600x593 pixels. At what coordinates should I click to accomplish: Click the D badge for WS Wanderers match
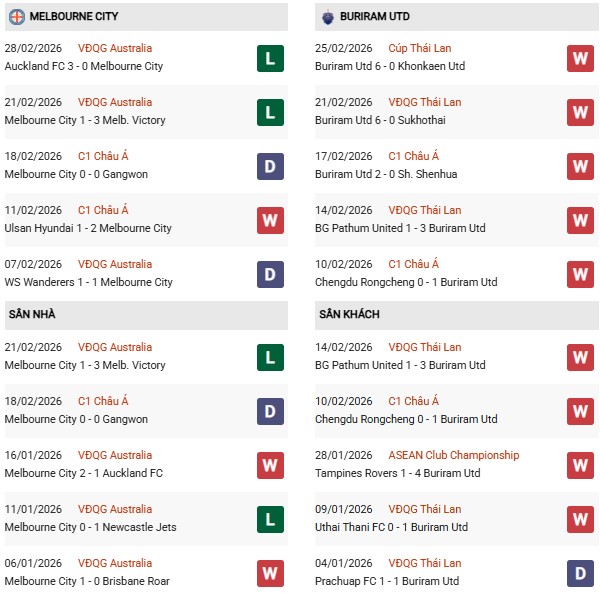tap(269, 274)
